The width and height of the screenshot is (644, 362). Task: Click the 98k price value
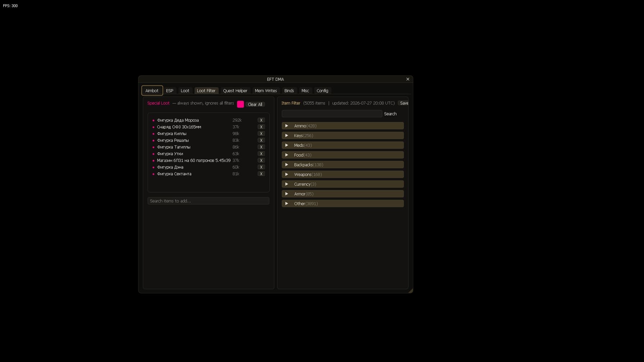pos(236,134)
